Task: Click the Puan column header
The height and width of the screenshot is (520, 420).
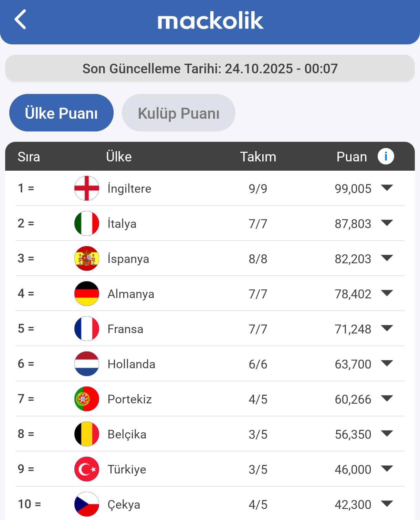Action: click(351, 157)
